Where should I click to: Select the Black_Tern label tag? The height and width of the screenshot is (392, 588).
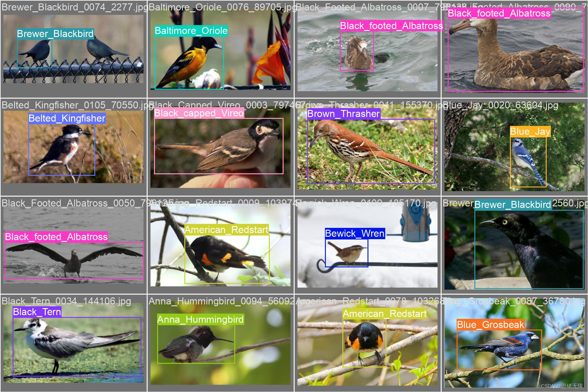[37, 312]
